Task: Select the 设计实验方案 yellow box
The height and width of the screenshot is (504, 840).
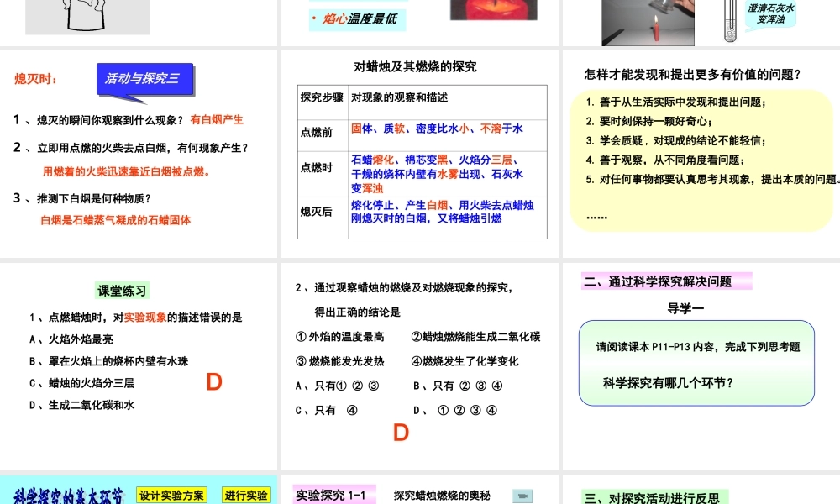Action: pyautogui.click(x=172, y=496)
